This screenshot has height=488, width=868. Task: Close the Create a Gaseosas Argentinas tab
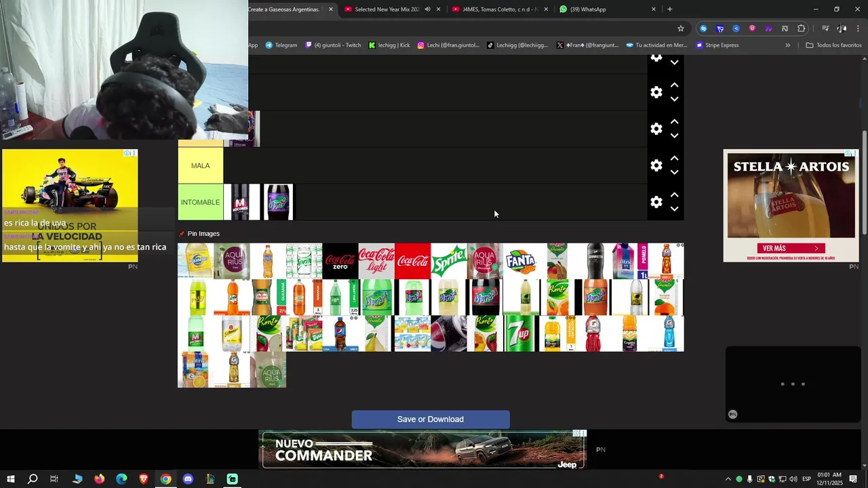point(331,9)
